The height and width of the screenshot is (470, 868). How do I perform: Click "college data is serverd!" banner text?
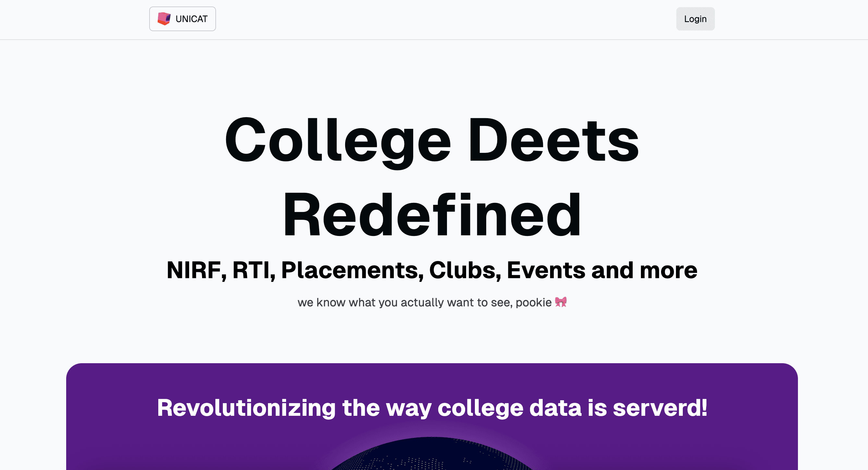[572, 408]
